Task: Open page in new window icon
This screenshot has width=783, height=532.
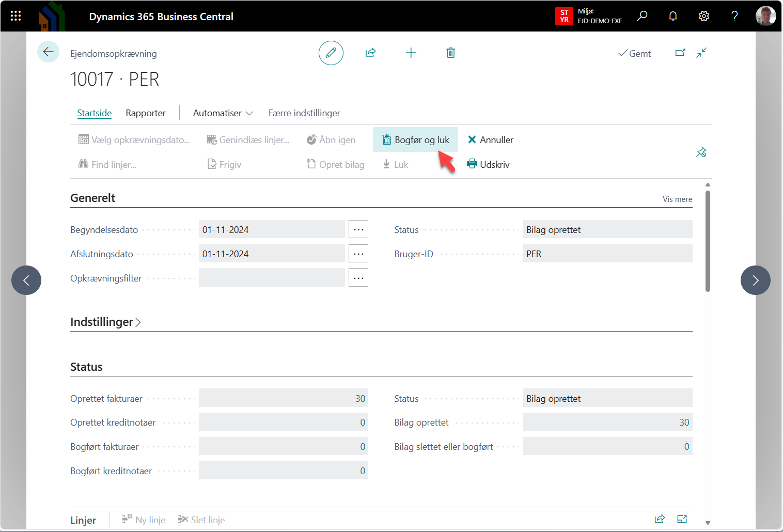Action: click(x=680, y=53)
